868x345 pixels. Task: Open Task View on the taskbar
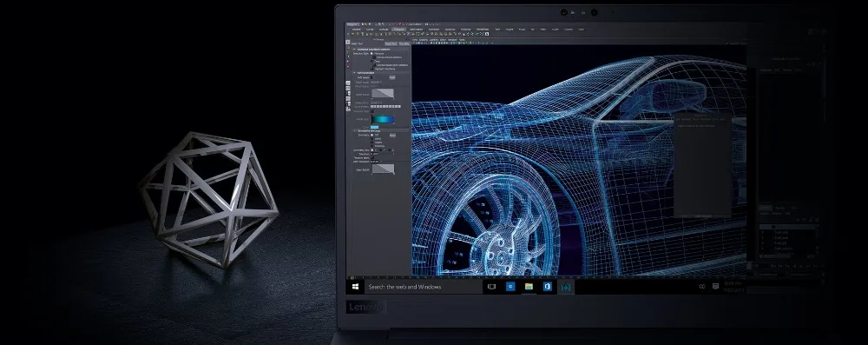(491, 287)
